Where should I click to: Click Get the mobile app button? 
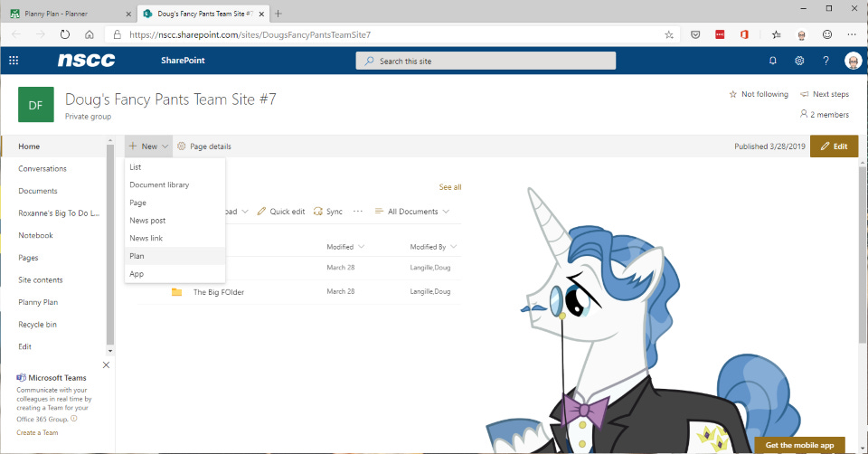click(799, 445)
